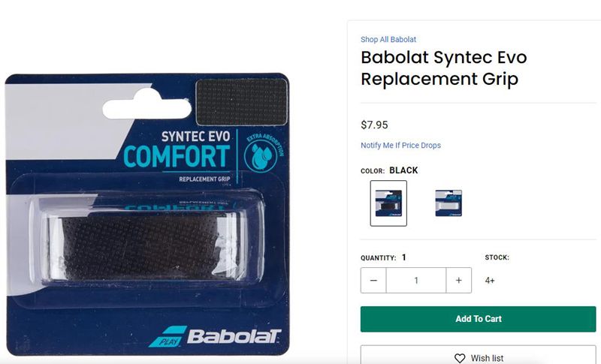Increase quantity with the plus button

click(x=459, y=280)
